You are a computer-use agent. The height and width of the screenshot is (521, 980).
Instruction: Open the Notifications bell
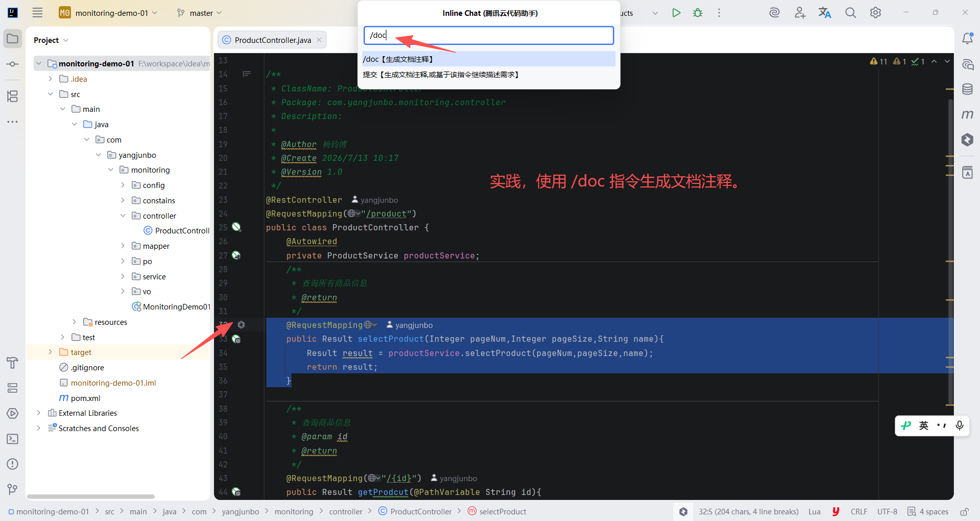point(967,38)
